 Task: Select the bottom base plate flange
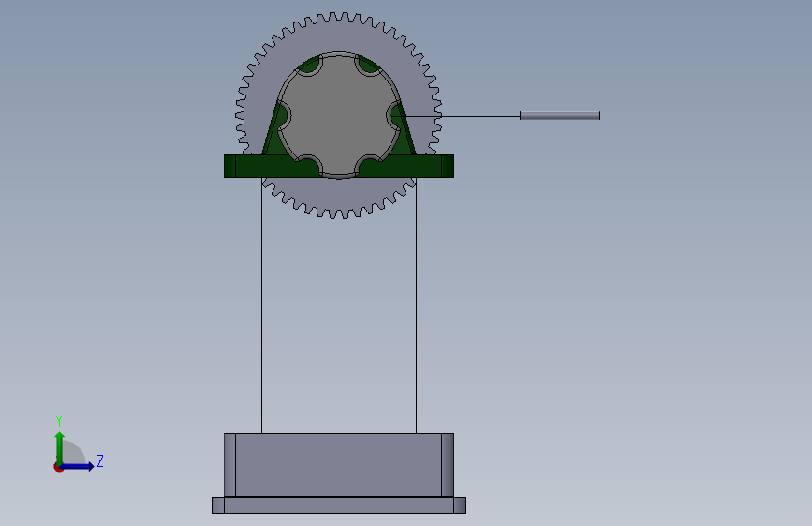[x=339, y=505]
